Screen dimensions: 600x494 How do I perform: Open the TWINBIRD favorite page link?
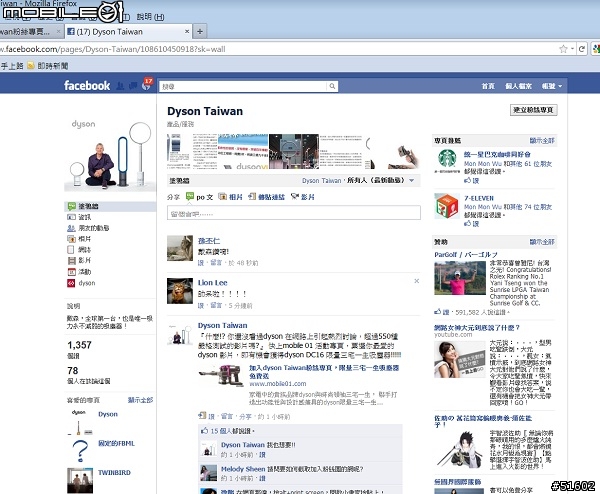(x=114, y=473)
